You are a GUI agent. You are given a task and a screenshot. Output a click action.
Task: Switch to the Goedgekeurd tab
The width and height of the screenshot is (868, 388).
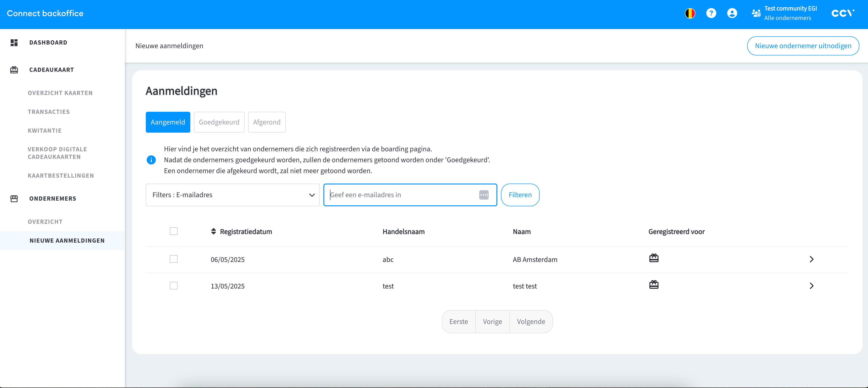(x=219, y=122)
